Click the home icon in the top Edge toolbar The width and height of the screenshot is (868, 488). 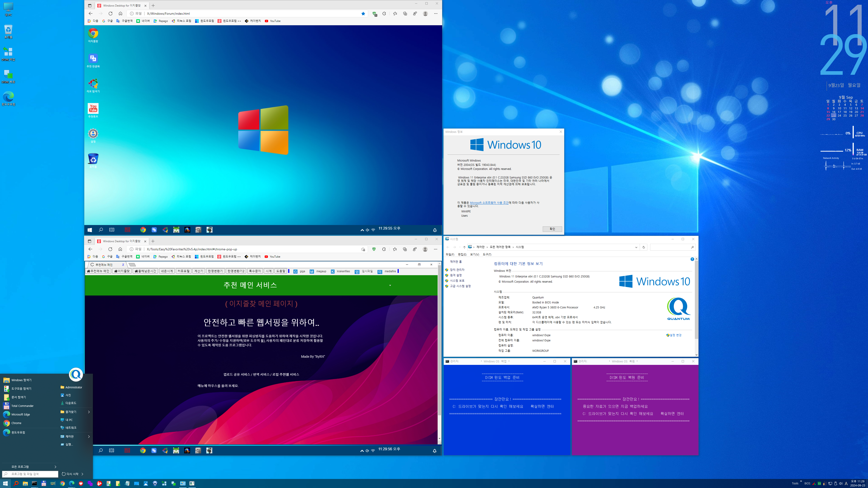pyautogui.click(x=120, y=14)
